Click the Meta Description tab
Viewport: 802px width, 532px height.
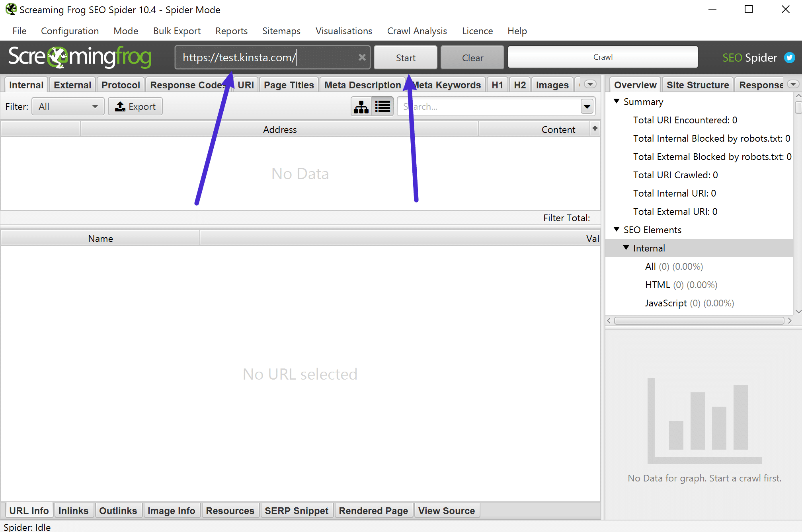coord(362,84)
